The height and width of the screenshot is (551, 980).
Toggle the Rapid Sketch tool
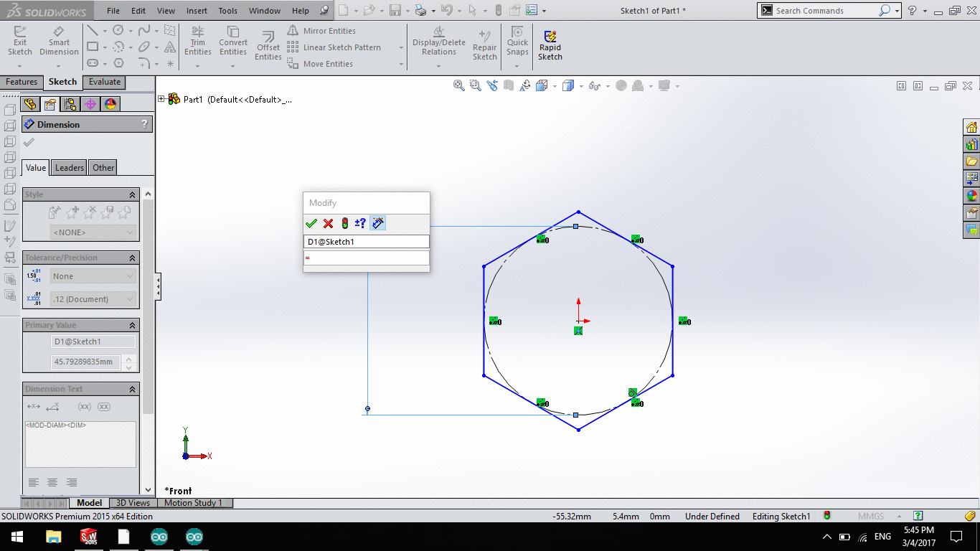click(x=550, y=46)
